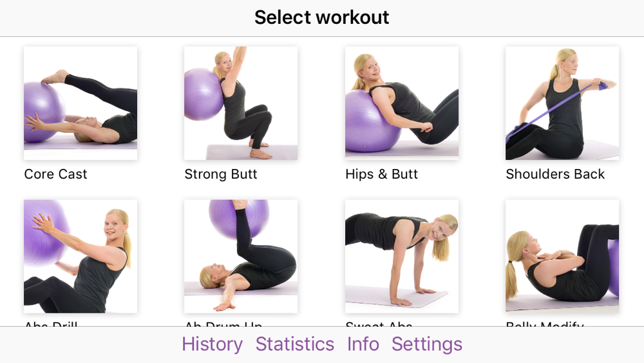The image size is (644, 363).
Task: Tap the Hips & Butt caption
Action: [381, 174]
